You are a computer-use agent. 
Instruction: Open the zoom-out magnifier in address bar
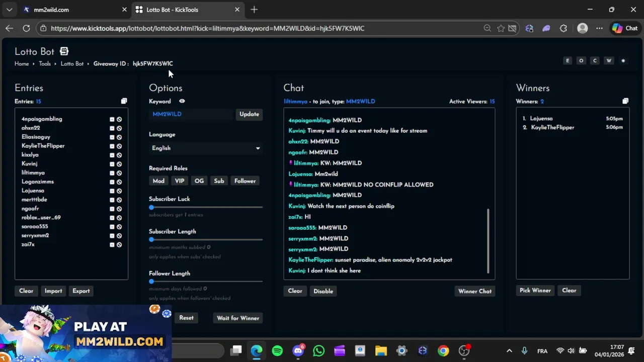pyautogui.click(x=487, y=28)
